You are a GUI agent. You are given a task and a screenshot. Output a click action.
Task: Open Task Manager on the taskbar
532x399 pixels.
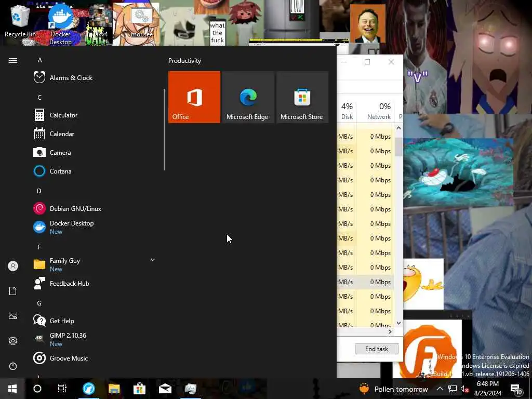pos(190,389)
